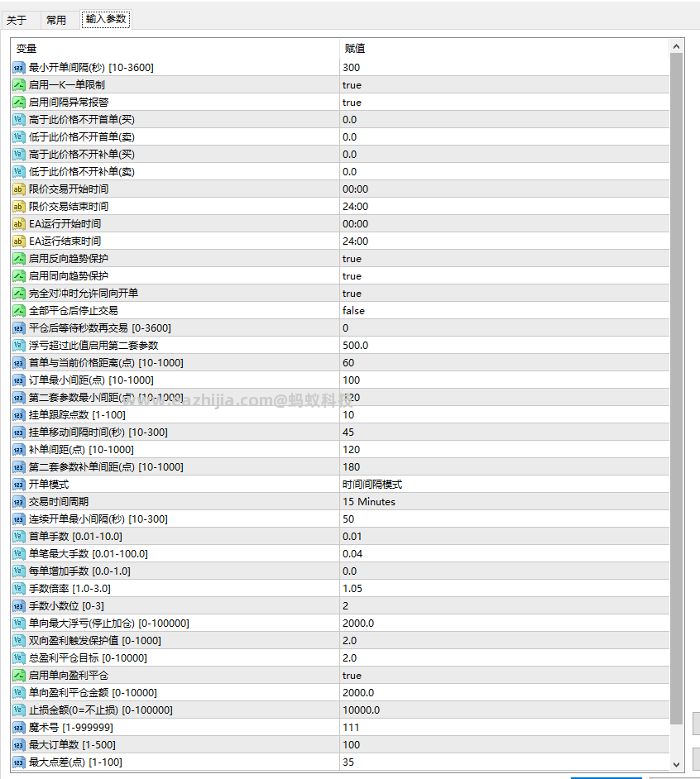This screenshot has width=700, height=779.
Task: Click the double icon beside 浮亏超过此值启用第二套参数
Action: point(18,346)
